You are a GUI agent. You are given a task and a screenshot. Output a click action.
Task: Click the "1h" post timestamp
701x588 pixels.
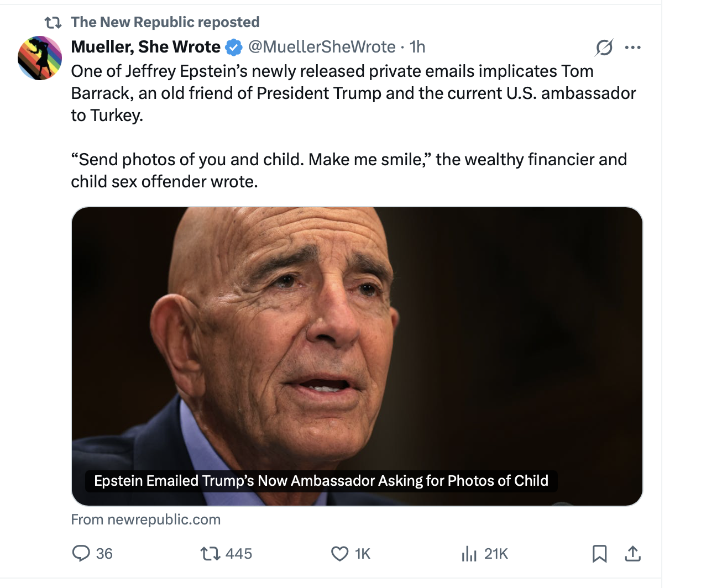point(417,47)
